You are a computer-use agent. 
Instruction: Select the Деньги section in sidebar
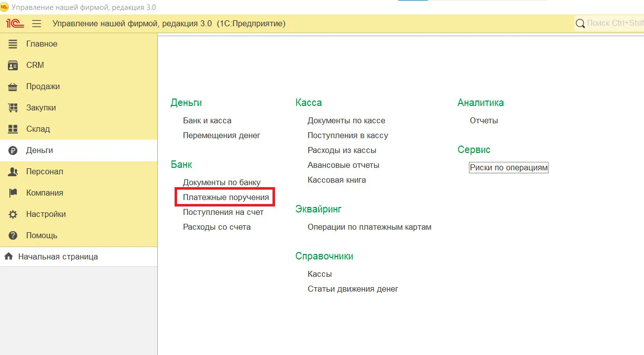[x=40, y=151]
